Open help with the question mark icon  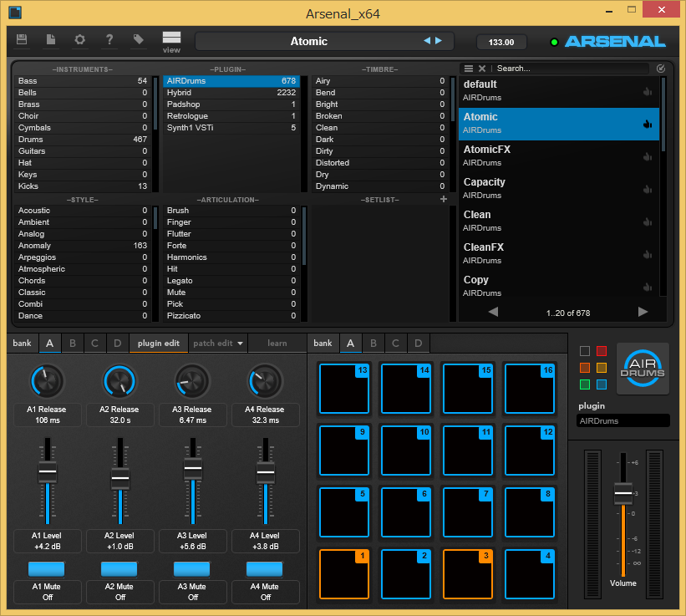point(109,39)
